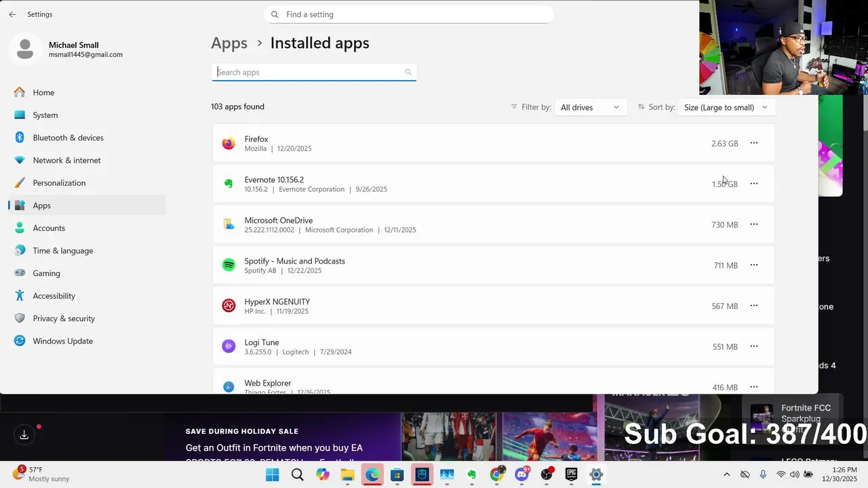The height and width of the screenshot is (488, 868).
Task: Open Network & internet settings
Action: (x=87, y=160)
